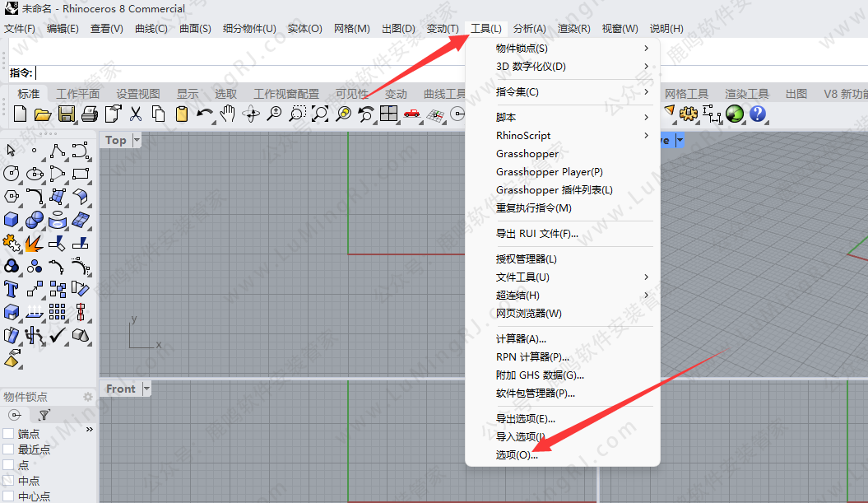Check the 中点 osnap checkbox
Image resolution: width=868 pixels, height=503 pixels.
click(8, 481)
